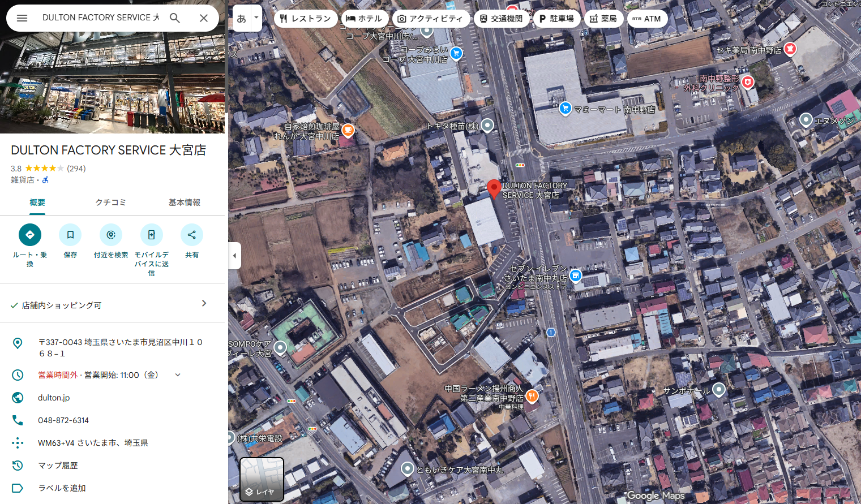
Task: Filter by アクティビティ chip
Action: 430,19
